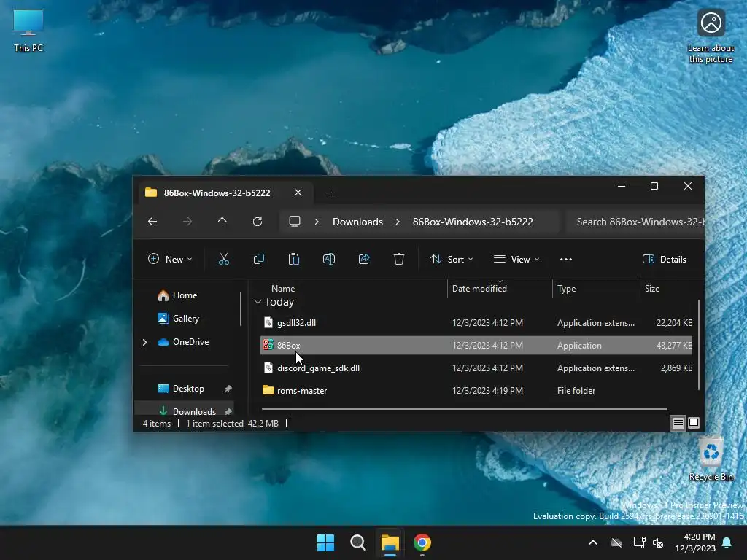Close the 86Box-Windows-32-b5222 tab

pyautogui.click(x=298, y=192)
